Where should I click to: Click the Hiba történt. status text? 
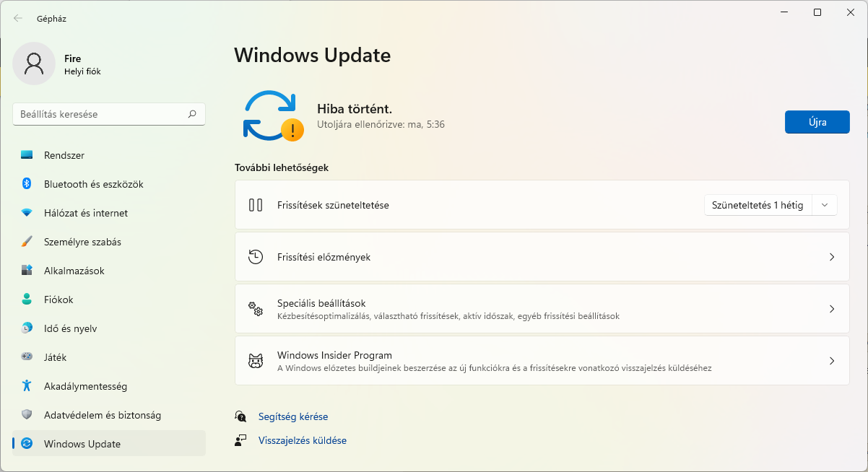(355, 109)
